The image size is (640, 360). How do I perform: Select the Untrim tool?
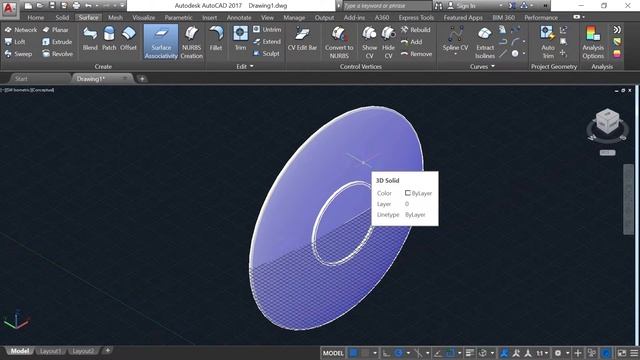tap(267, 29)
